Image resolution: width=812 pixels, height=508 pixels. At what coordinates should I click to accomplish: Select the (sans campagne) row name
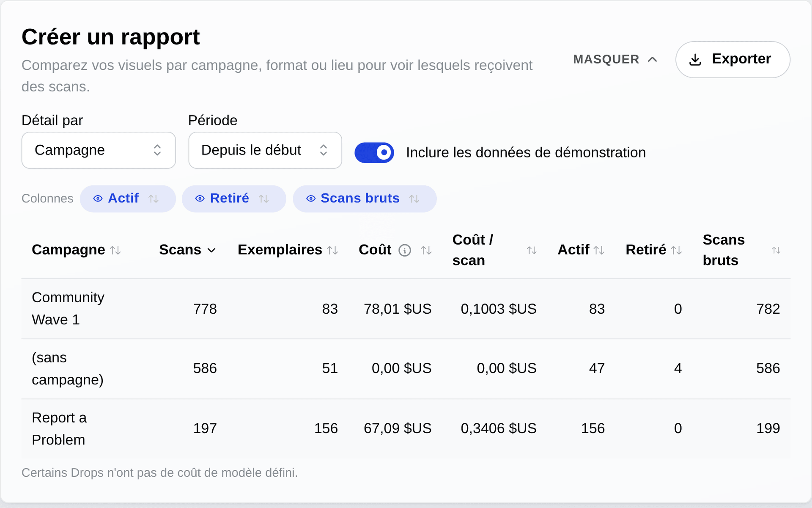pos(68,369)
